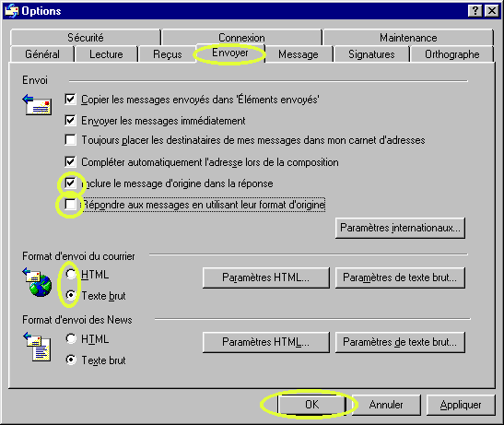
Task: Toggle 'Envoyer les messages immédiatement' checkbox
Action: click(70, 121)
